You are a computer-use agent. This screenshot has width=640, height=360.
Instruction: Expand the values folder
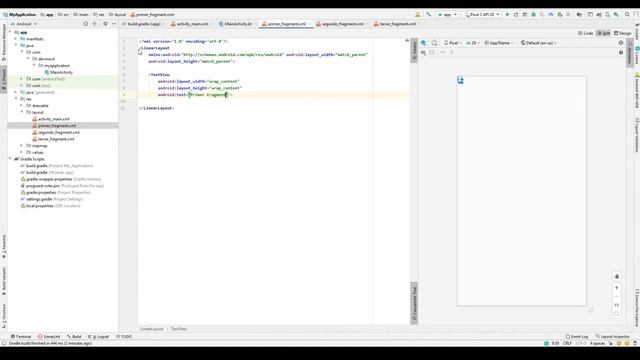tap(22, 152)
